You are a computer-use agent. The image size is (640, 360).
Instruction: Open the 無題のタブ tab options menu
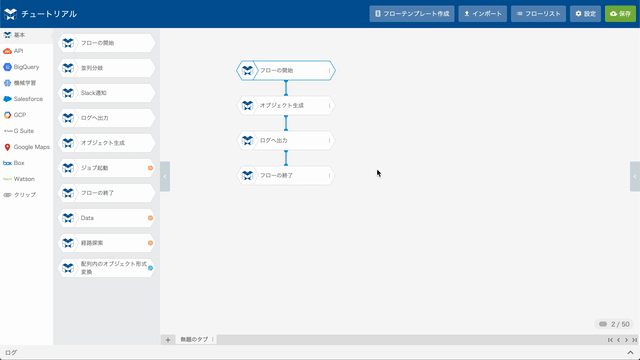(213, 340)
